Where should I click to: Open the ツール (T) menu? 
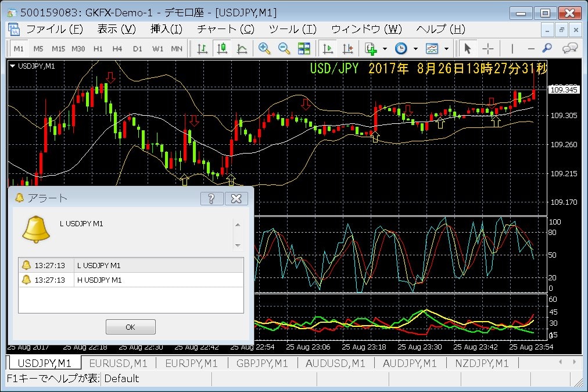(292, 29)
